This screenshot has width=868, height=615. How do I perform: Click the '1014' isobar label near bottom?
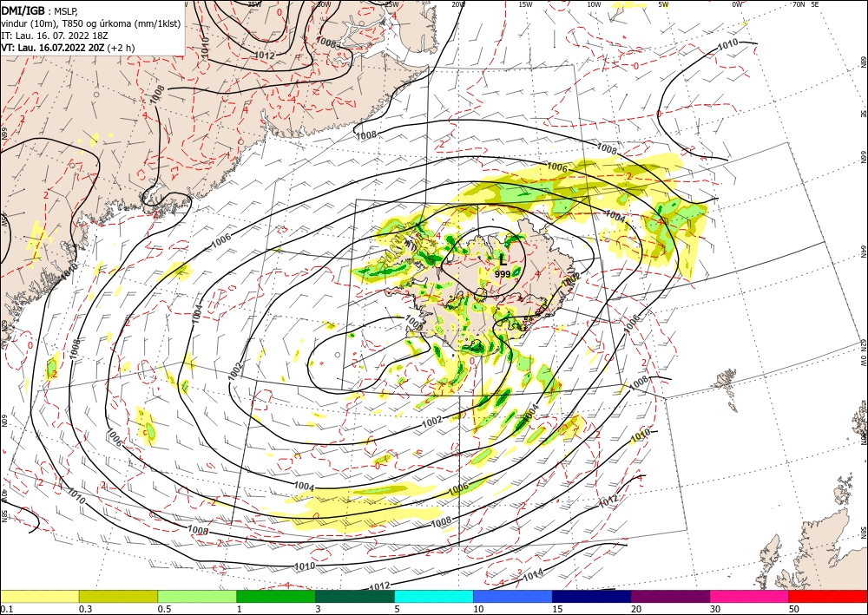point(533,576)
